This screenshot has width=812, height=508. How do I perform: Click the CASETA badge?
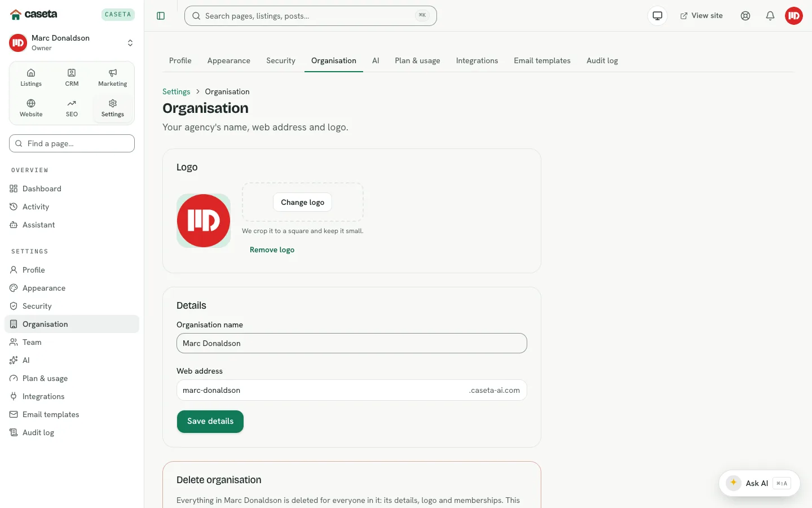(x=118, y=14)
